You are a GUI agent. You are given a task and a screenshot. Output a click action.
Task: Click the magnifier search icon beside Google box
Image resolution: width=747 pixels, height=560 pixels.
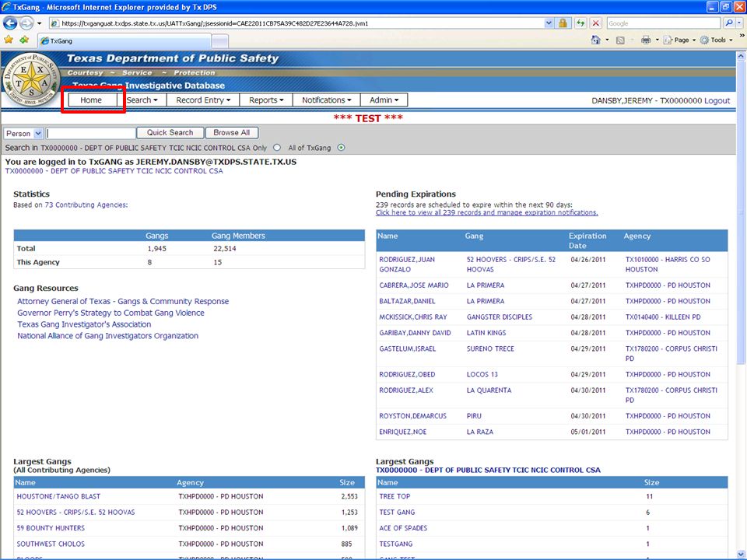[729, 23]
